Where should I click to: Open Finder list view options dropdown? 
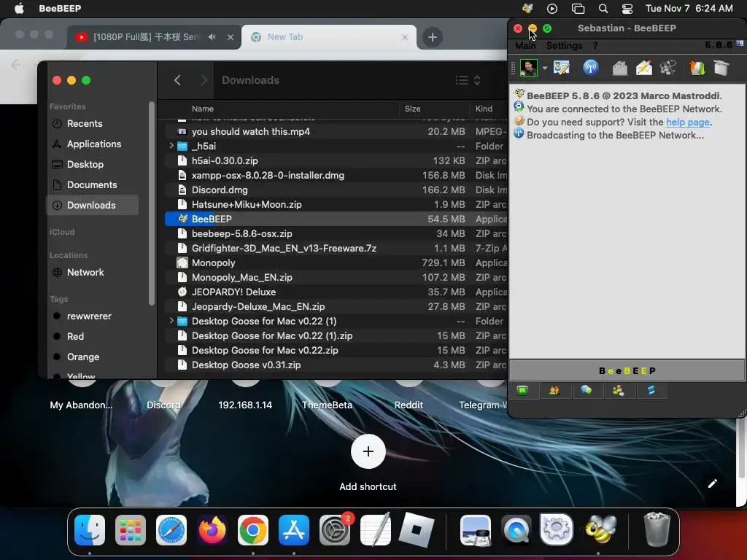click(468, 80)
